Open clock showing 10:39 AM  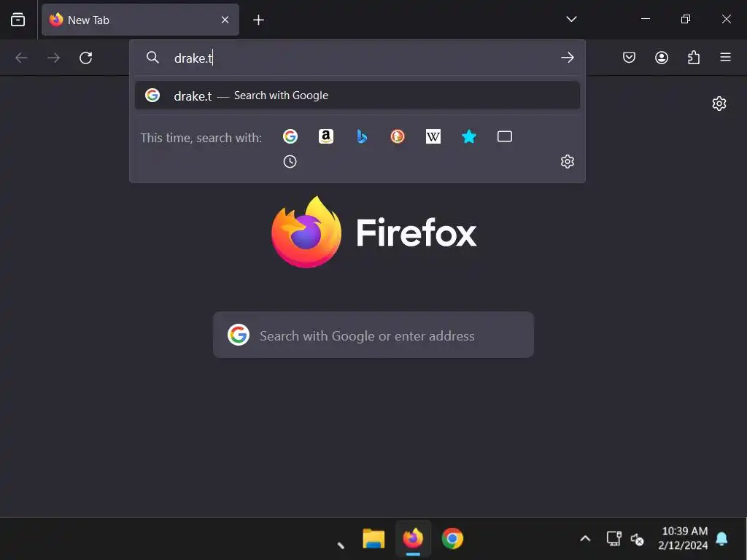point(684,538)
